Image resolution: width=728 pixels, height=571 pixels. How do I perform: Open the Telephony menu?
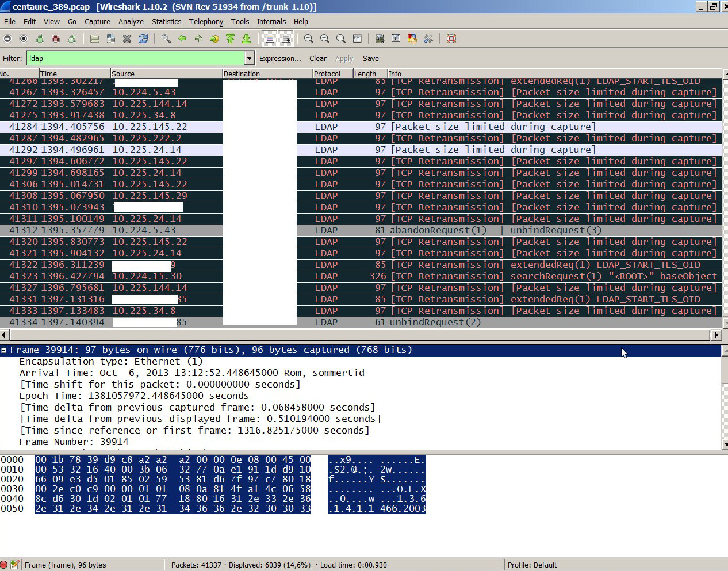[206, 22]
